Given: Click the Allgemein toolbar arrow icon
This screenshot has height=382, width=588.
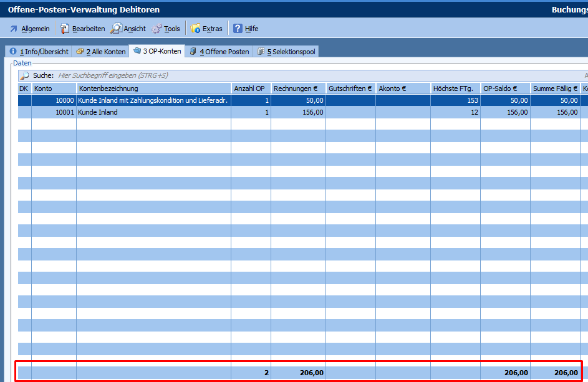Looking at the screenshot, I should point(13,29).
